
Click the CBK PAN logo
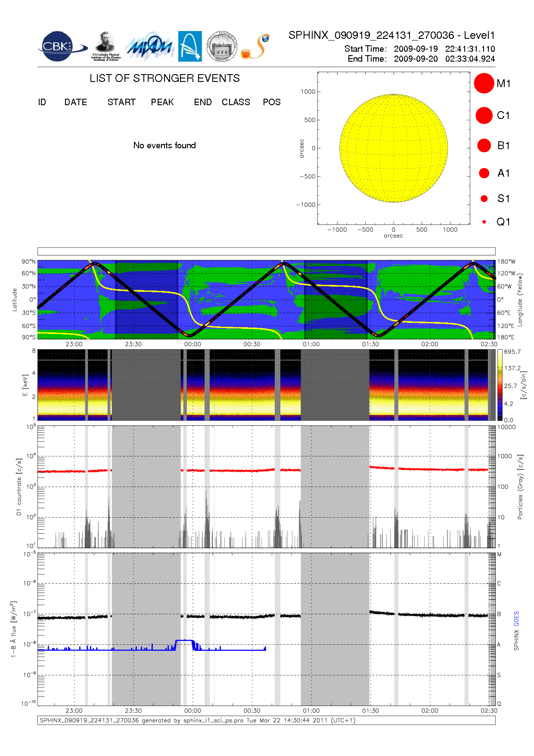[x=62, y=47]
